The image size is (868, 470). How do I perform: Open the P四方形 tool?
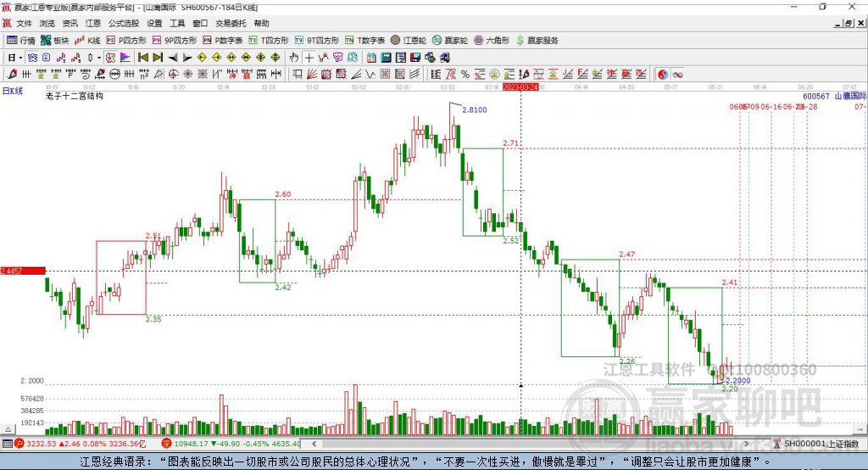pos(126,41)
